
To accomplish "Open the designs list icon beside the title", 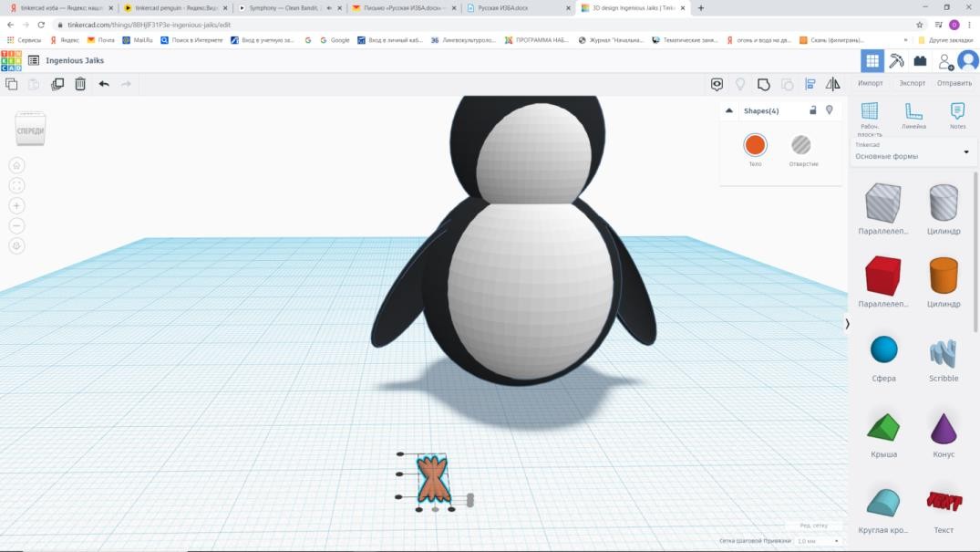I will tap(34, 61).
